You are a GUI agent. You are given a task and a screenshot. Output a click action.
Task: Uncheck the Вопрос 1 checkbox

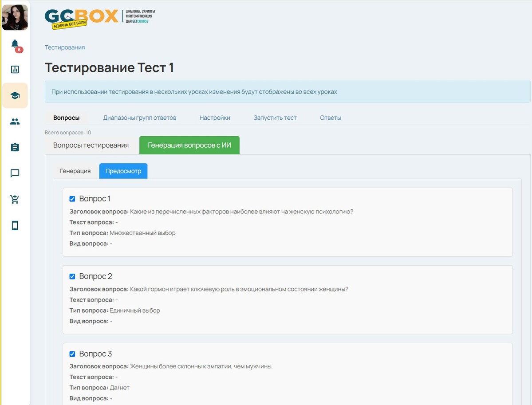point(72,199)
